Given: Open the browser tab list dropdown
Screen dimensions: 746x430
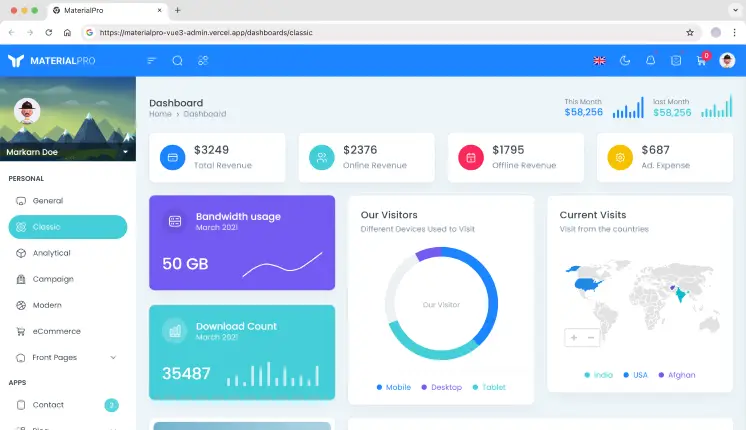Looking at the screenshot, I should coord(736,10).
